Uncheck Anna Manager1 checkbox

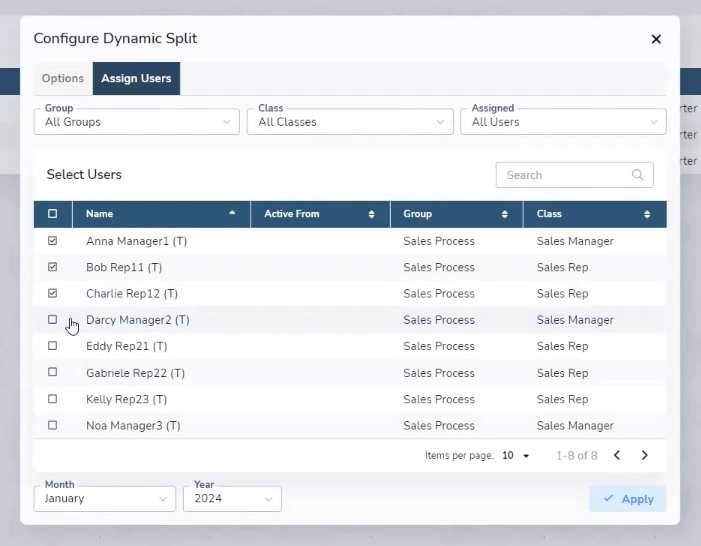click(x=52, y=241)
